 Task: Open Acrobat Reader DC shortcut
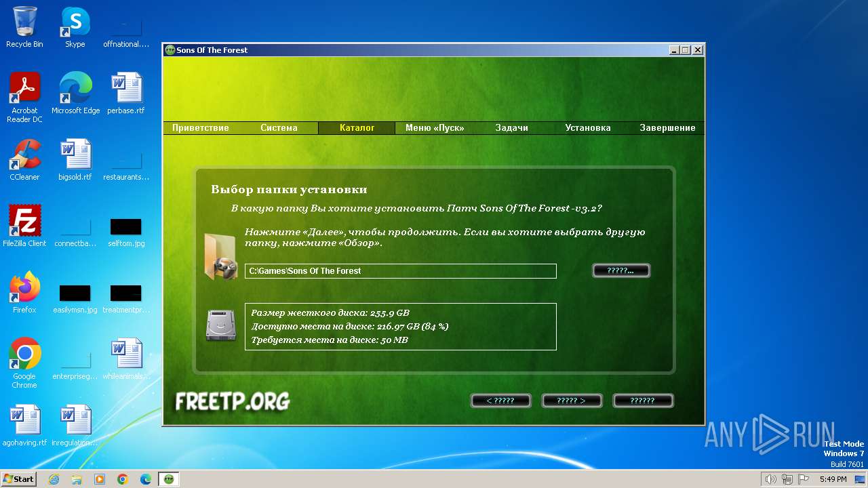coord(24,98)
